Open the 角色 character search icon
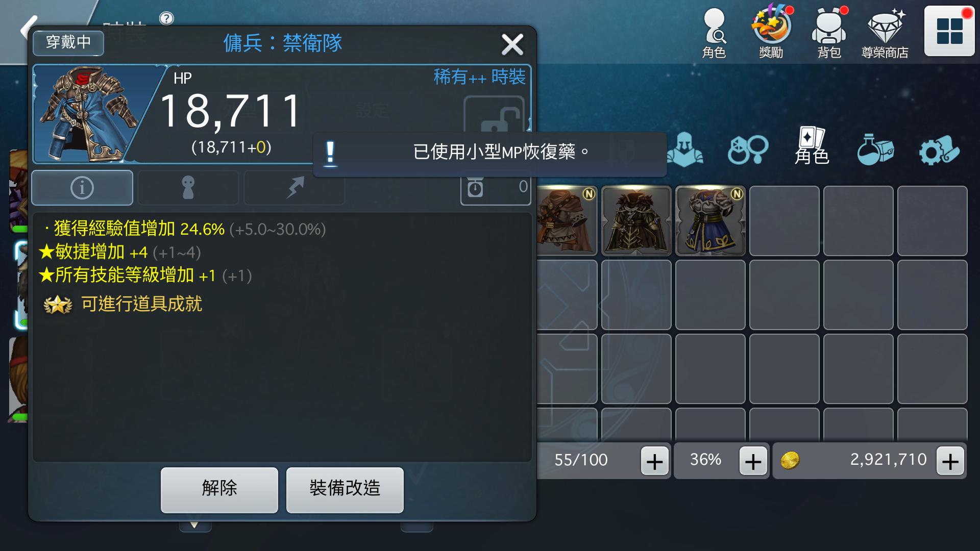 coord(714,33)
